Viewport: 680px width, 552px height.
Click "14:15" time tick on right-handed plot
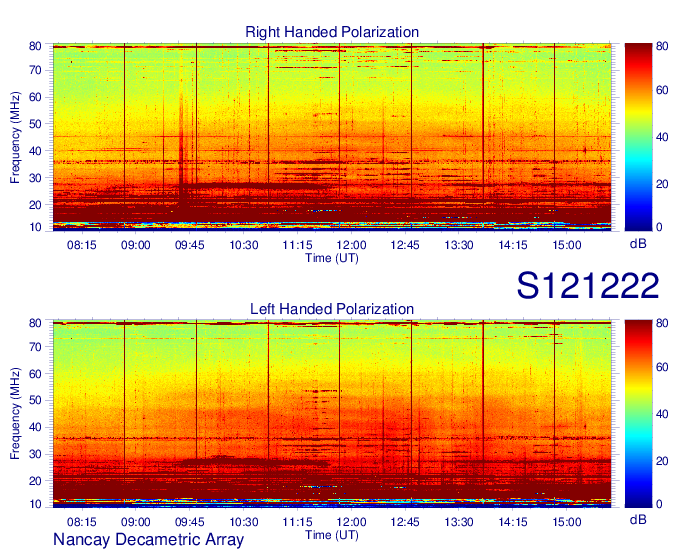513,245
